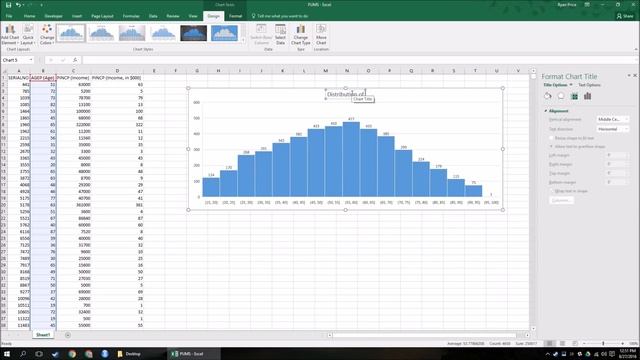Open the Name Box dropdown
The height and width of the screenshot is (360, 640).
pyautogui.click(x=31, y=60)
